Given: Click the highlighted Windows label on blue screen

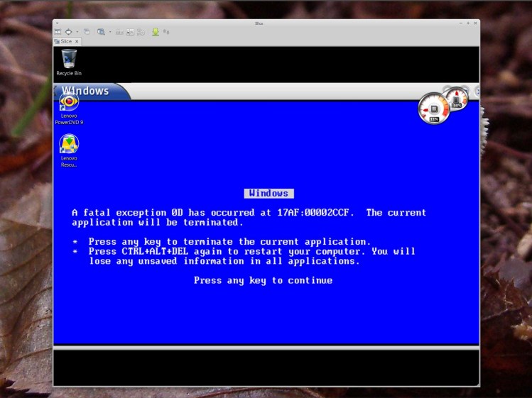Looking at the screenshot, I should 268,193.
